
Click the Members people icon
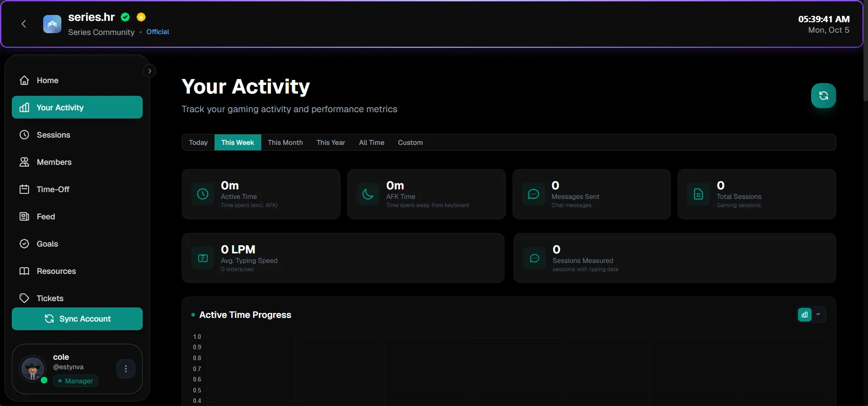coord(25,162)
